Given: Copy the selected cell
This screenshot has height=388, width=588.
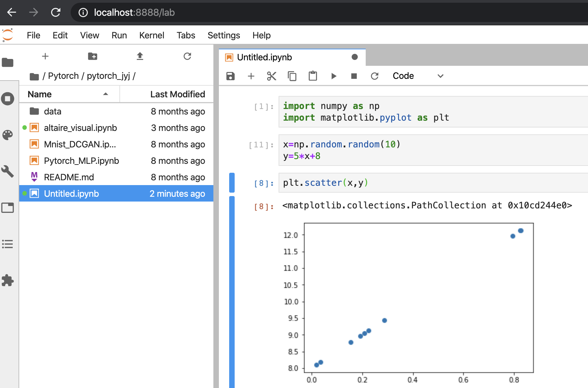Looking at the screenshot, I should coord(292,76).
